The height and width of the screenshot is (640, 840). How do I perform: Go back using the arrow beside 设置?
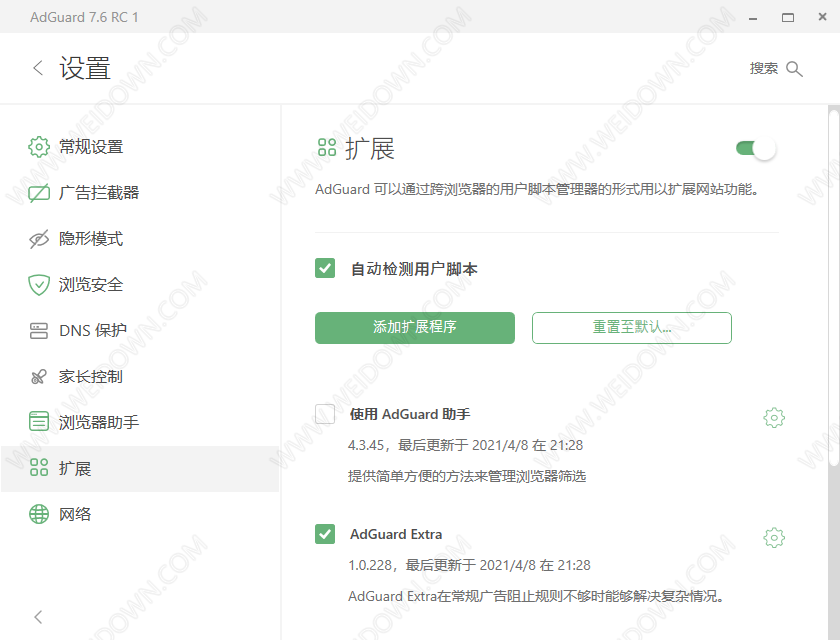pyautogui.click(x=38, y=68)
